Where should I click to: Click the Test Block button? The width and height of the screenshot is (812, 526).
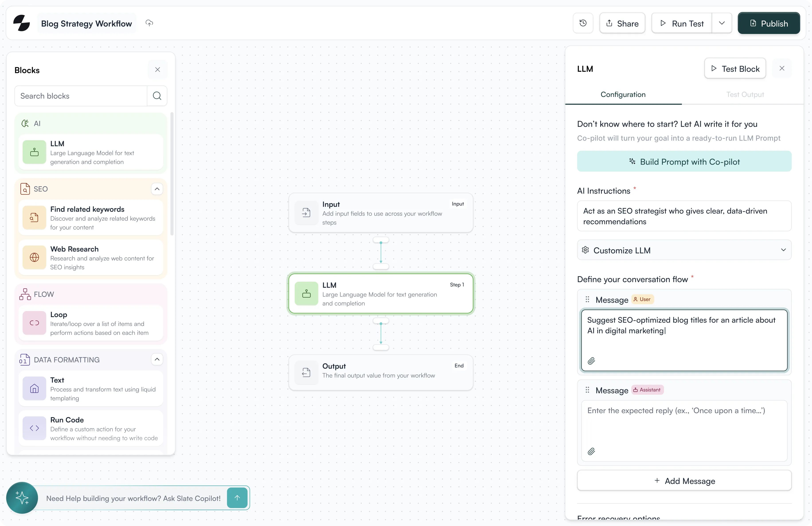[735, 69]
